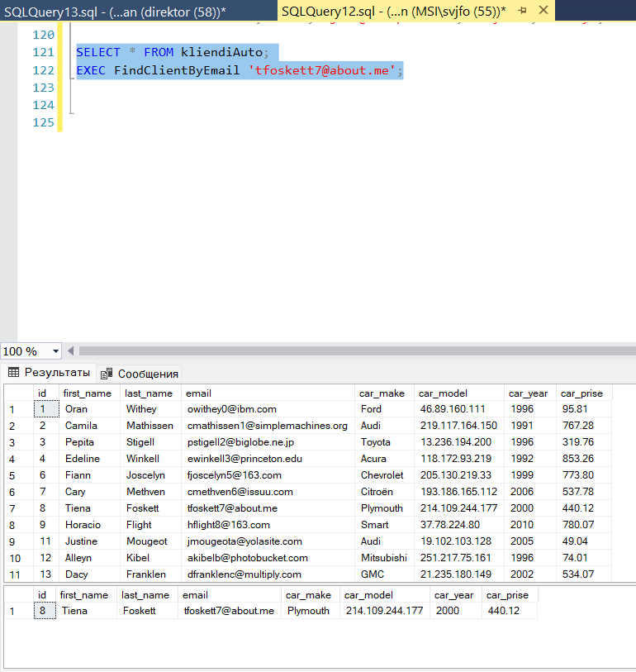Screen dimensions: 636x672
Task: Select the Pepita first name cell
Action: tap(89, 442)
